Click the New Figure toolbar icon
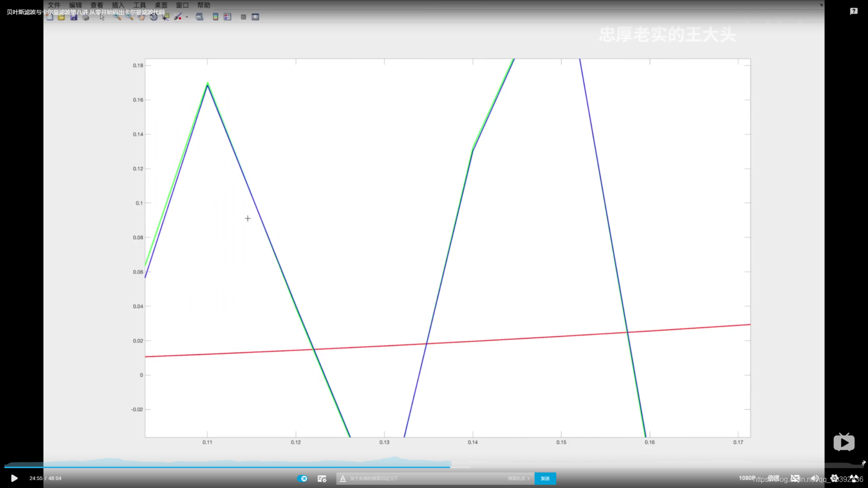The image size is (868, 488). pyautogui.click(x=50, y=17)
